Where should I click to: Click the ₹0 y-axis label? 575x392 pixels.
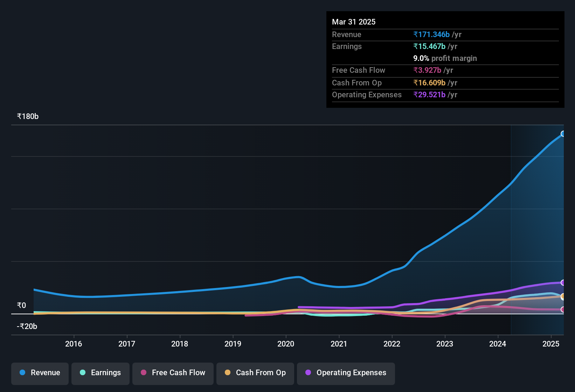(x=21, y=305)
